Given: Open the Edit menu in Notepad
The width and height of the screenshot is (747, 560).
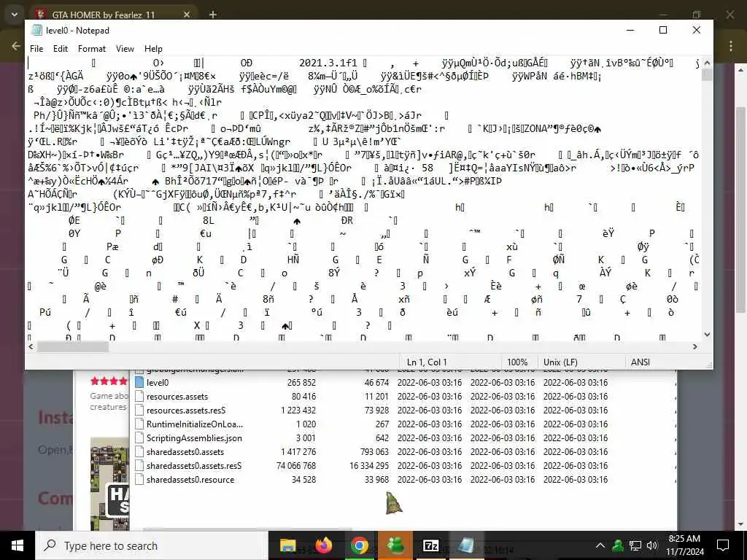Looking at the screenshot, I should (60, 49).
